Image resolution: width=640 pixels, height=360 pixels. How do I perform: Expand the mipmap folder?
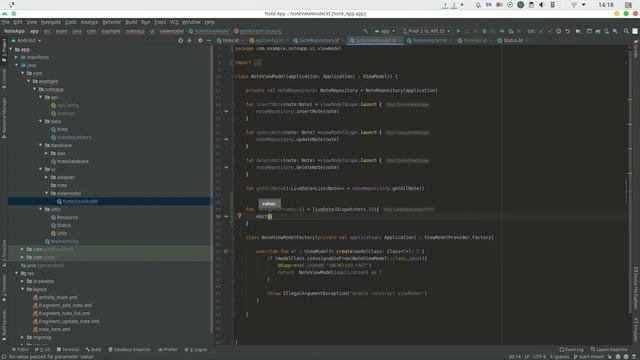(23, 338)
